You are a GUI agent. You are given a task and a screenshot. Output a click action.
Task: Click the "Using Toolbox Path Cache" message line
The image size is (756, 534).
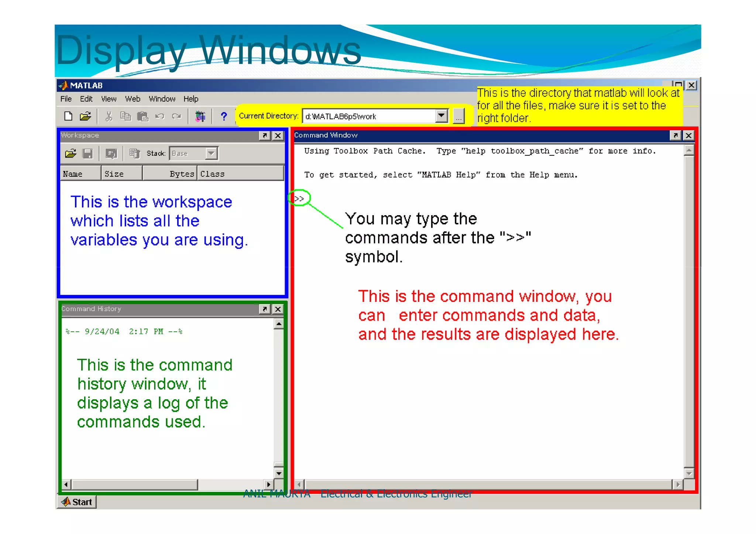(480, 151)
